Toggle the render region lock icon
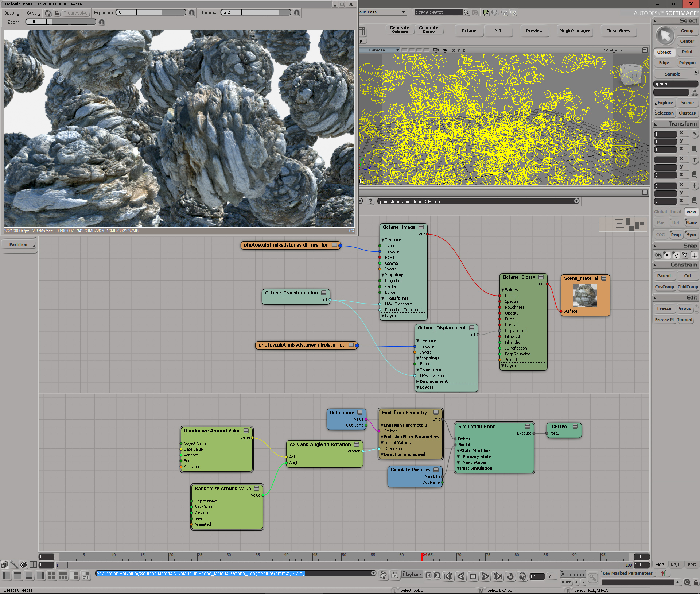The image size is (700, 594). coord(57,13)
